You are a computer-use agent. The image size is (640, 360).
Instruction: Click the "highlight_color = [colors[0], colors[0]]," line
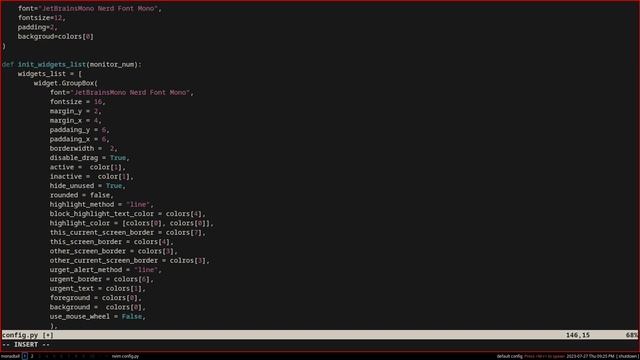(x=132, y=223)
